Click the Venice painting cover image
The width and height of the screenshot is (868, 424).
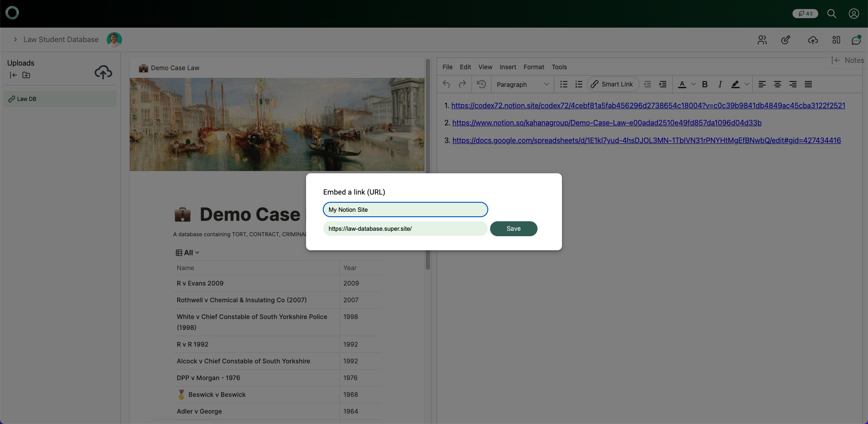pos(277,124)
